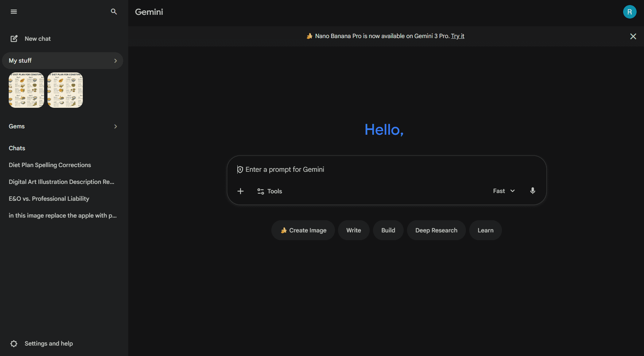The image size is (644, 356).
Task: Open Settings and help
Action: pyautogui.click(x=48, y=343)
